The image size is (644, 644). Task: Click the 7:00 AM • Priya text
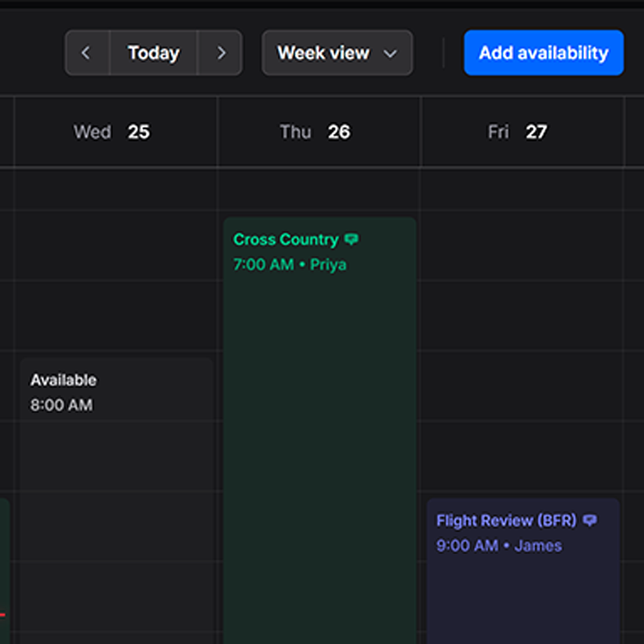tap(290, 264)
